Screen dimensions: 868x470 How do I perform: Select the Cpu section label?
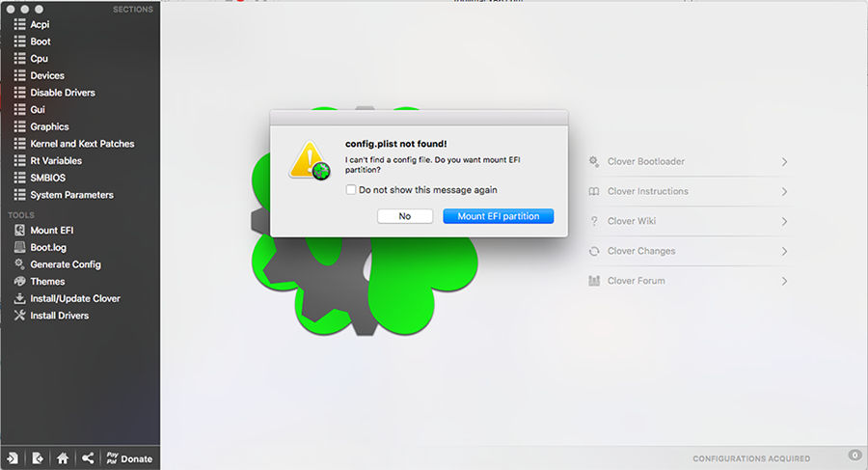40,59
